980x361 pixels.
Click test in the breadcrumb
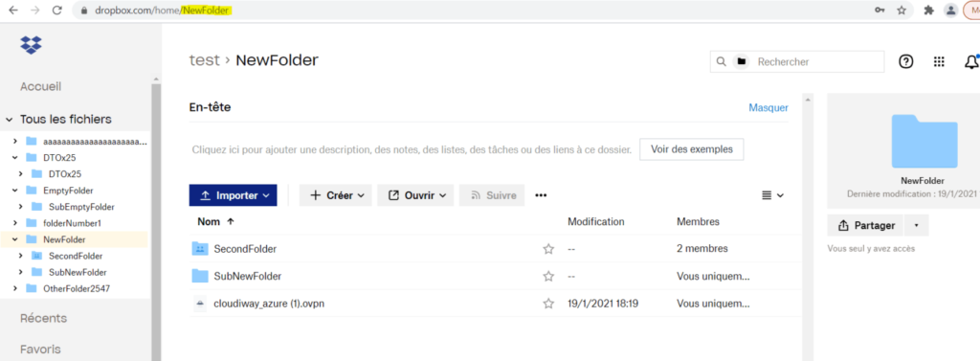(x=205, y=60)
